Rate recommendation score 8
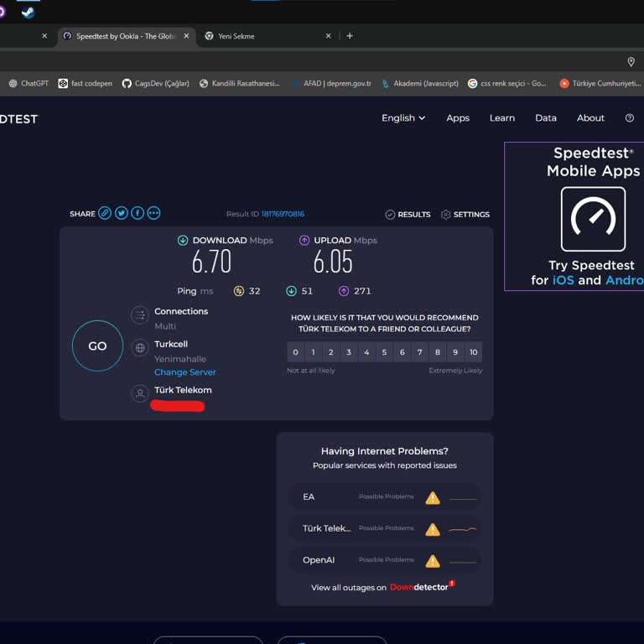The height and width of the screenshot is (644, 644). coord(438,352)
